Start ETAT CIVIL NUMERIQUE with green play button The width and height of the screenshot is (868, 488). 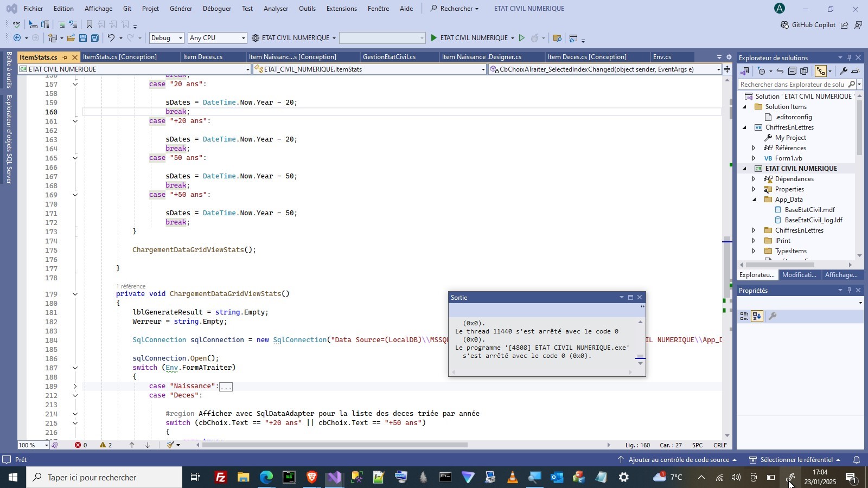(x=433, y=38)
